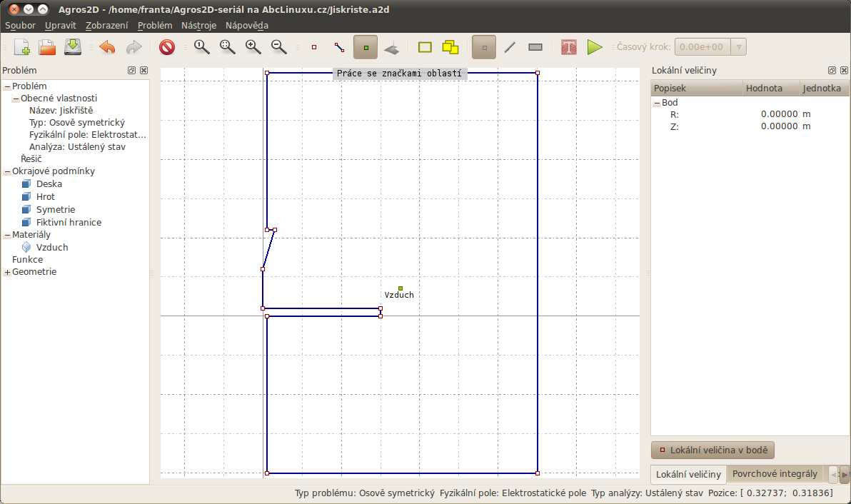
Task: Click the green Vzduch label marker on canvas
Action: (401, 288)
